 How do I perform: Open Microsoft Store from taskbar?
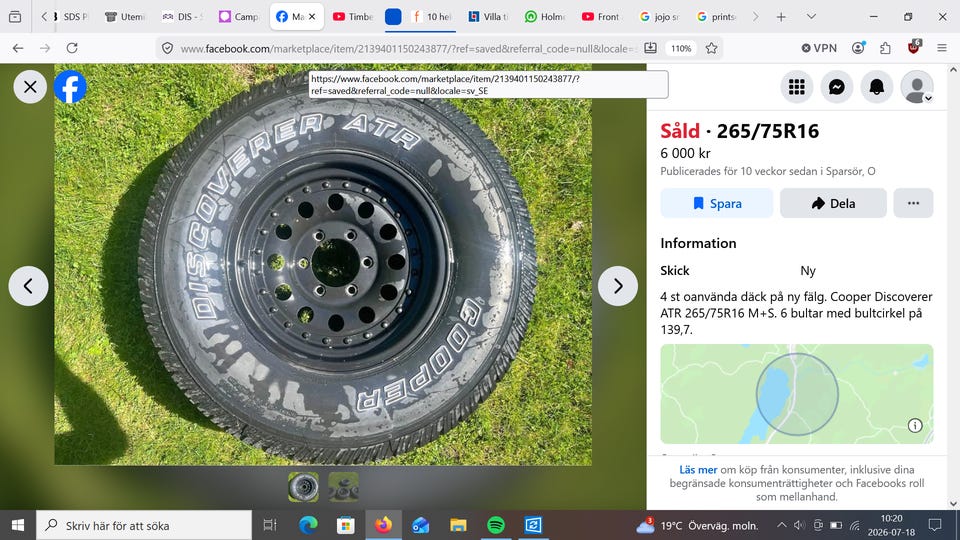(x=346, y=525)
